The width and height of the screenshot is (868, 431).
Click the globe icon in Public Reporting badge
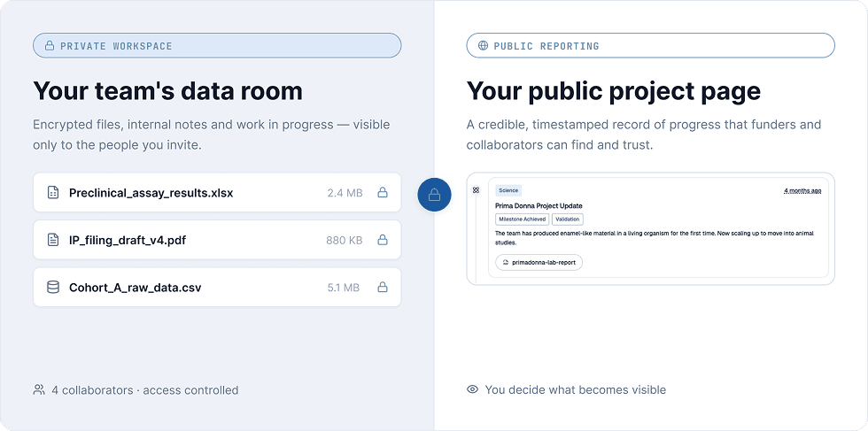(x=484, y=46)
